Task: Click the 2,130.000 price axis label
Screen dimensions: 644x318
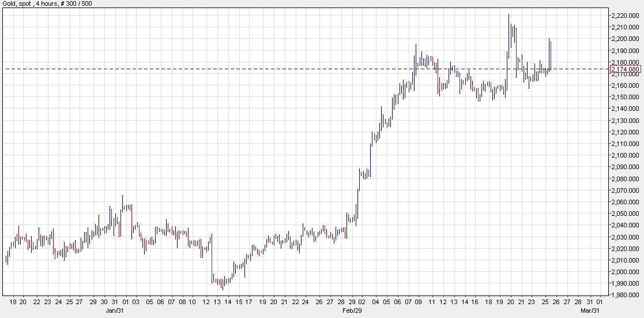Action: click(x=625, y=121)
